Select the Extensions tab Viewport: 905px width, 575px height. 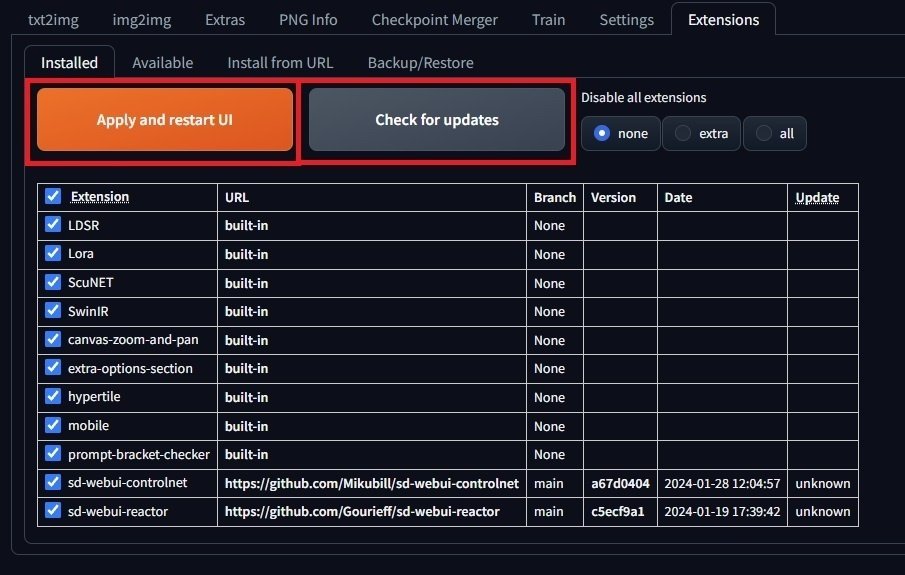tap(723, 20)
